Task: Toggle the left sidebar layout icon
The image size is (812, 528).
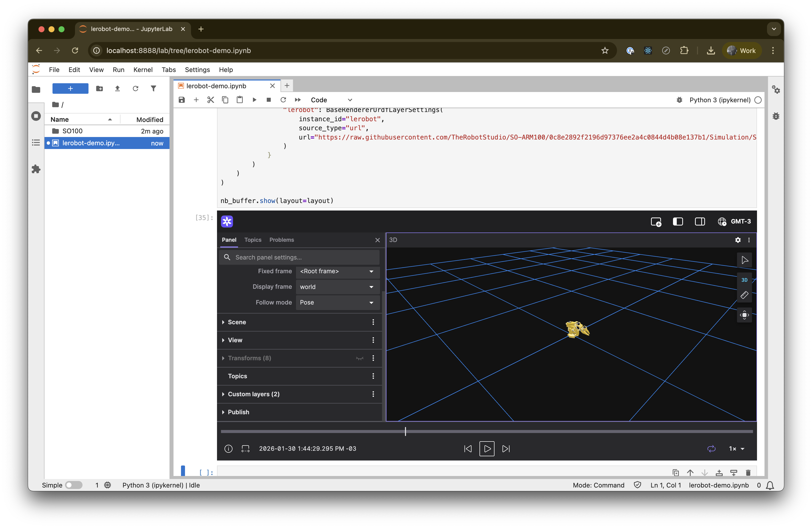Action: click(x=677, y=222)
